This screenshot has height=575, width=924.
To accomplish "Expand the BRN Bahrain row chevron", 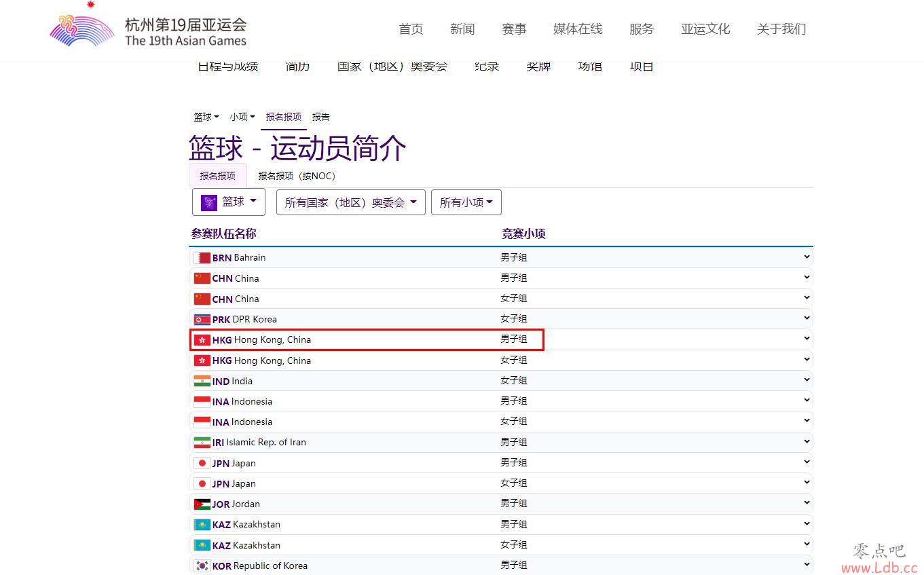I will (x=807, y=257).
